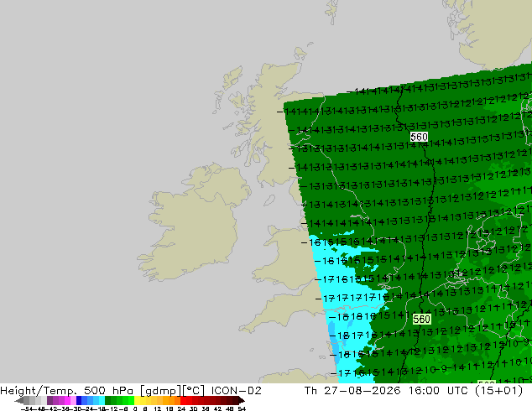Click the "[gdmp]" unit label

pos(160,391)
